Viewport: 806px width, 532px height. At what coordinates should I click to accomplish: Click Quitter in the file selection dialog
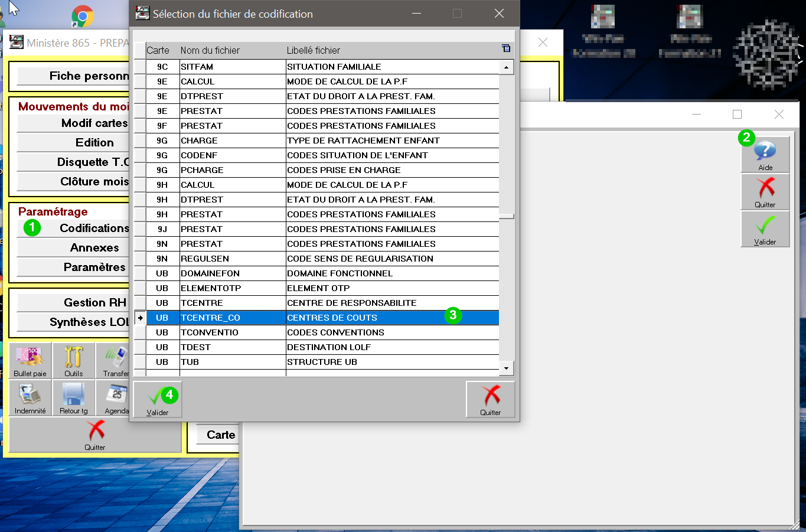(490, 400)
